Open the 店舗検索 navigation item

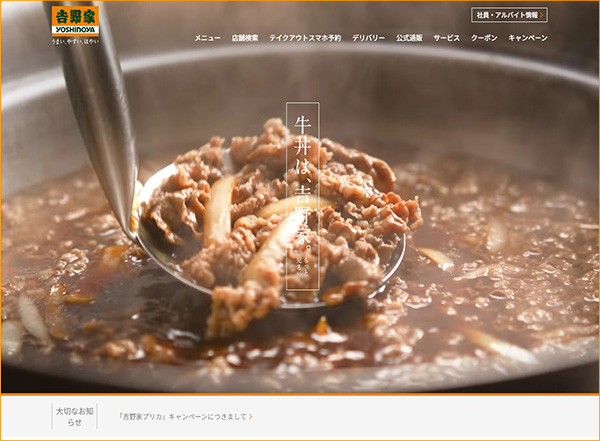click(x=245, y=38)
